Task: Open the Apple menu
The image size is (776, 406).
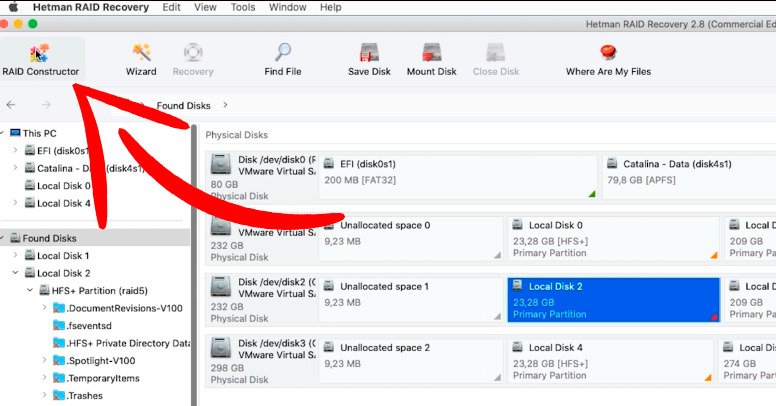Action: pyautogui.click(x=13, y=7)
